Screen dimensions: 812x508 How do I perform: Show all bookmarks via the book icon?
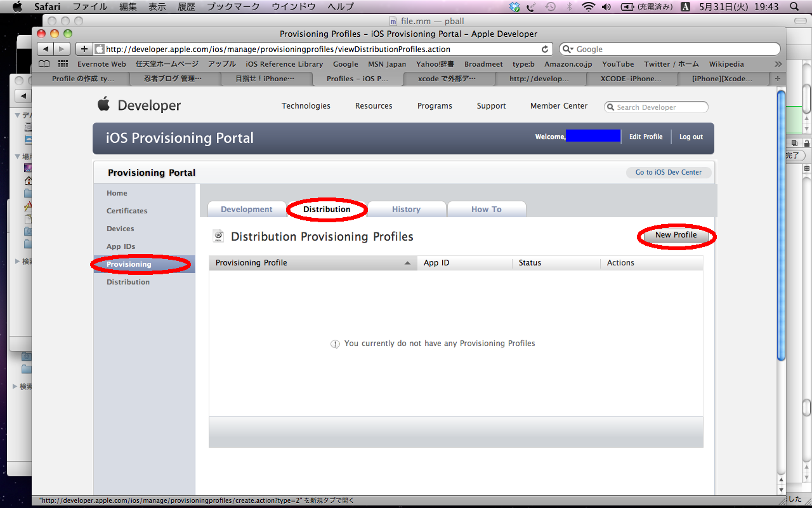44,63
